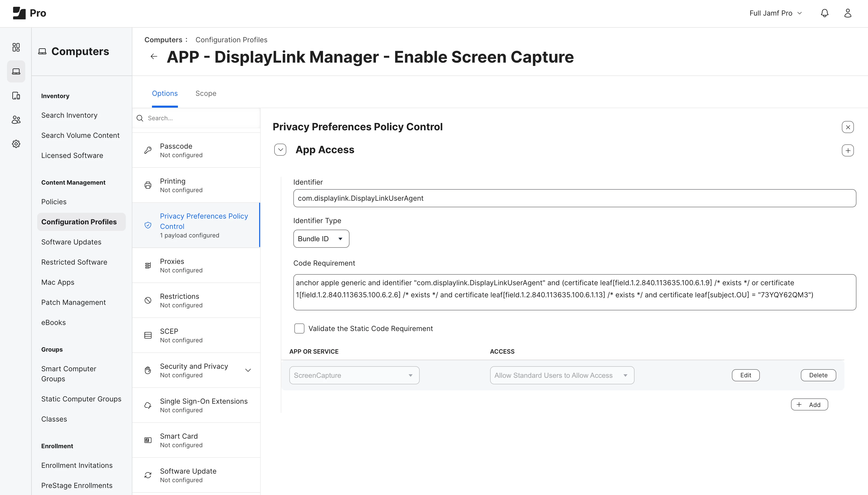Open the Devices icon in the left rail
This screenshot has height=495, width=868.
[x=16, y=96]
